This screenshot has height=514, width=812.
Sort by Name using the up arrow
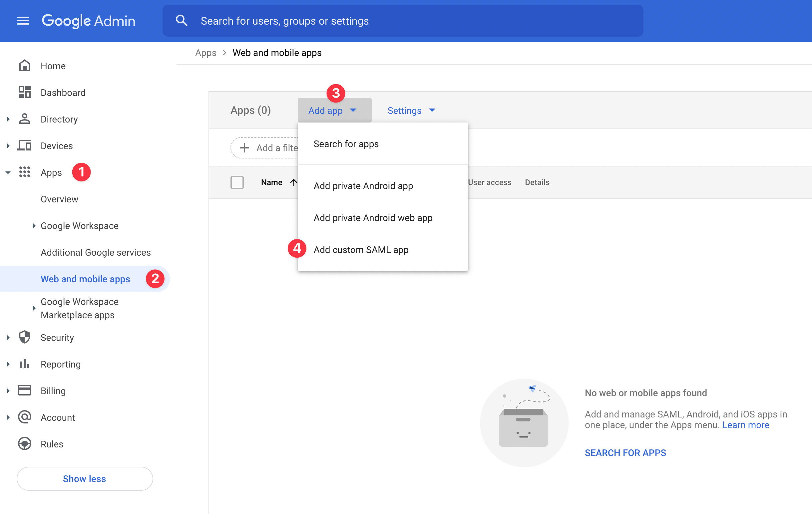[x=294, y=182]
